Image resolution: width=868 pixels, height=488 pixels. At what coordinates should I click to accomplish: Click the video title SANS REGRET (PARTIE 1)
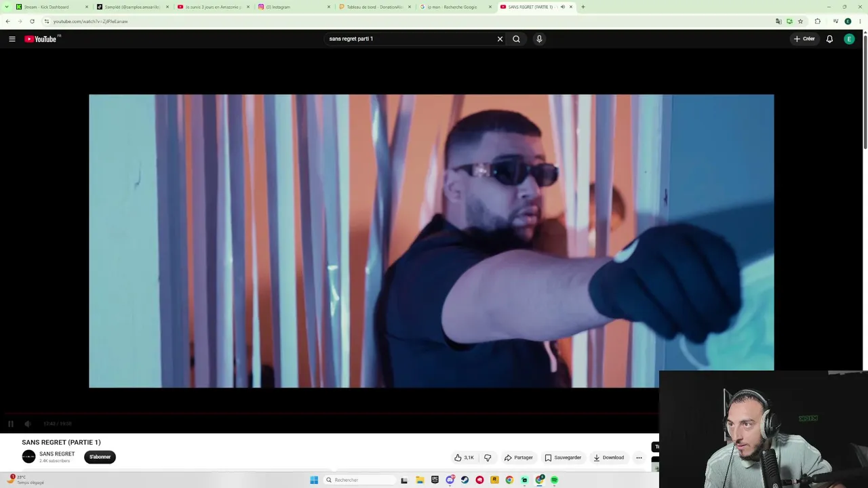(61, 443)
